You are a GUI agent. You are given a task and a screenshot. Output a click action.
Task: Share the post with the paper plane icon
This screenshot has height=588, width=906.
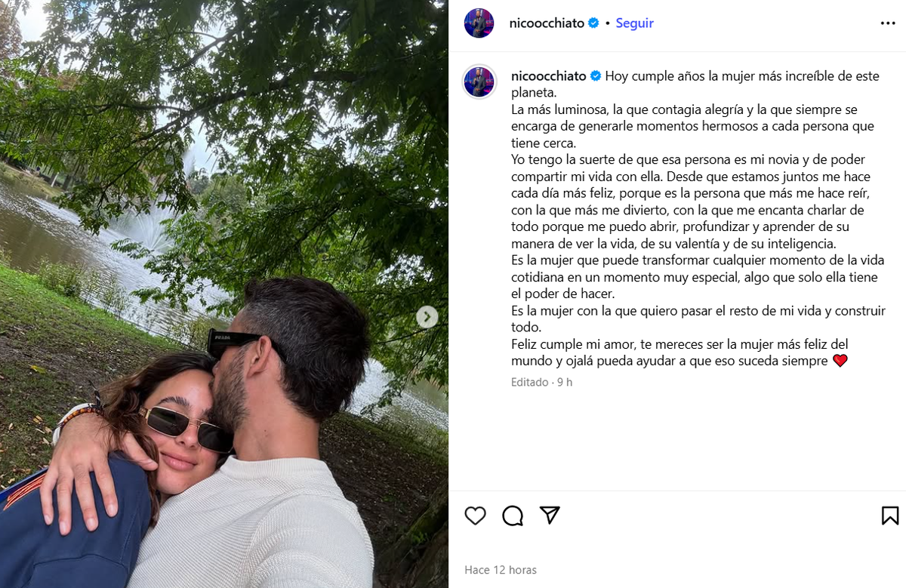[x=550, y=516]
